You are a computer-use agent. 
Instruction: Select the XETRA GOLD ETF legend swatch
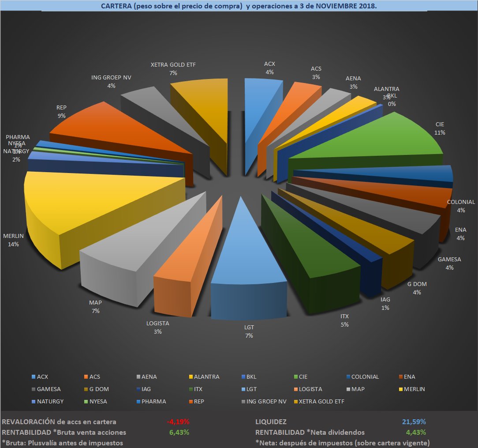296,402
